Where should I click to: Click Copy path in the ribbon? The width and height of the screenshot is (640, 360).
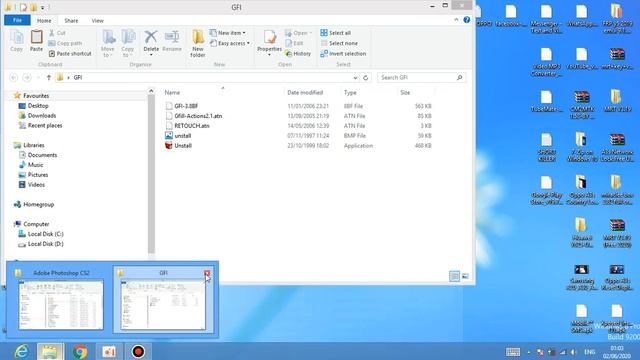[65, 43]
